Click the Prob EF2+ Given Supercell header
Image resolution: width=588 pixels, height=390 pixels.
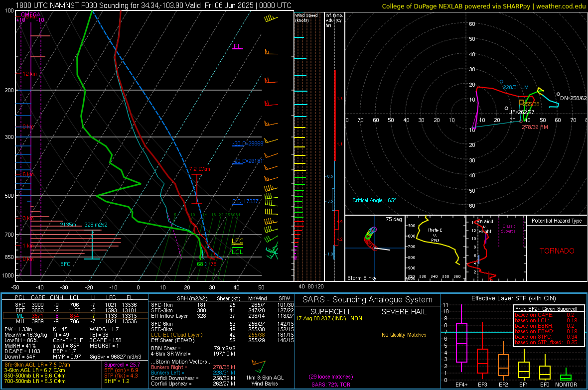pyautogui.click(x=546, y=309)
